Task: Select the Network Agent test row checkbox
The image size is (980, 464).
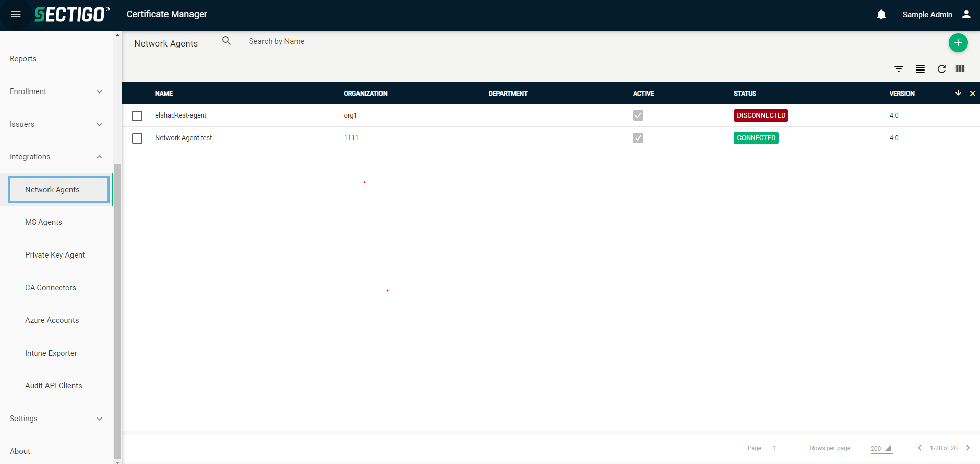Action: 137,138
